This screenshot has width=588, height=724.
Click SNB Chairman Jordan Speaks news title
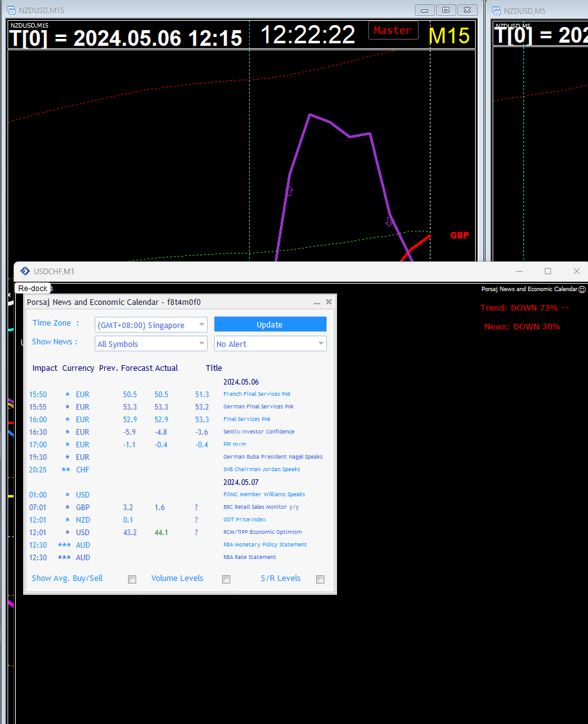pos(262,469)
